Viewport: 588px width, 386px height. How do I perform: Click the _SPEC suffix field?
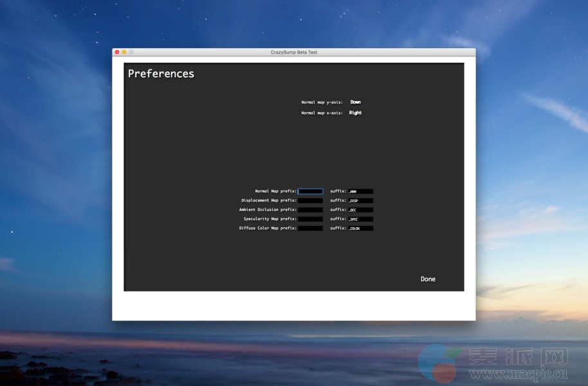360,219
